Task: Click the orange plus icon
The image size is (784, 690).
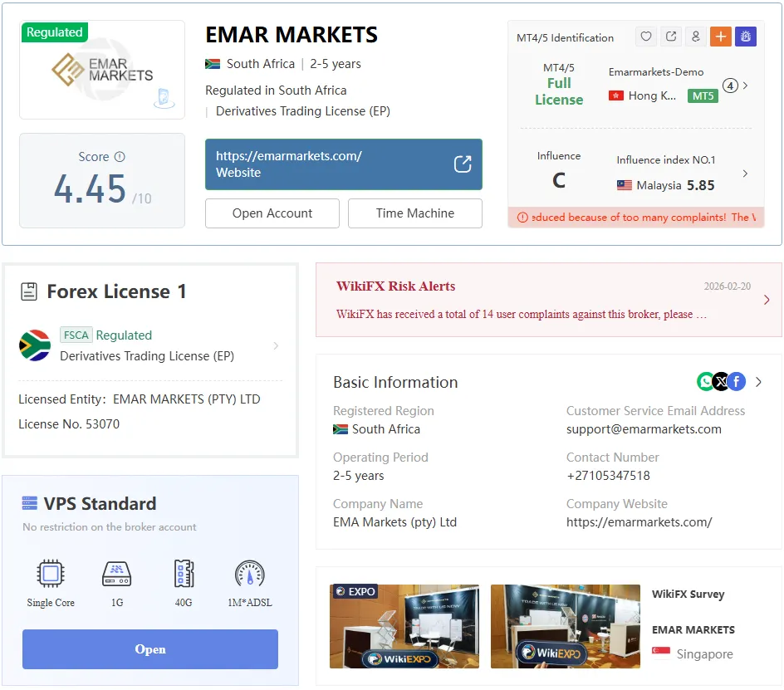Action: click(721, 37)
